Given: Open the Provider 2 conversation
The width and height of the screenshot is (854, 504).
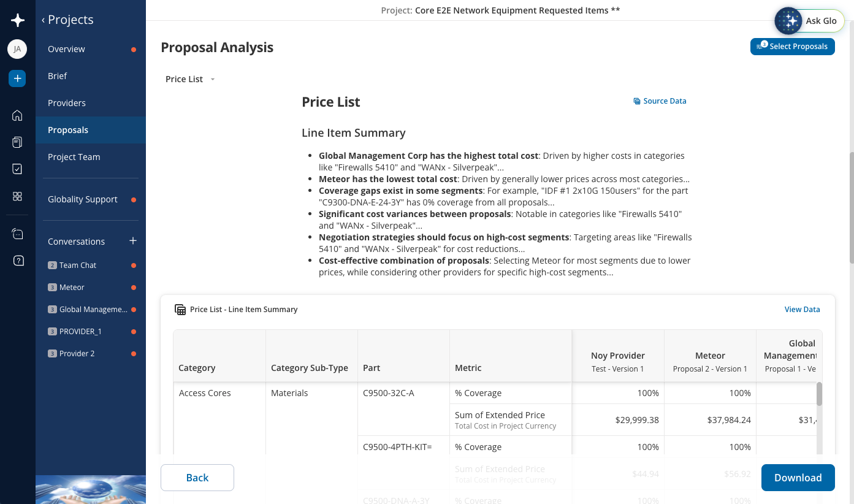Looking at the screenshot, I should coord(91,354).
